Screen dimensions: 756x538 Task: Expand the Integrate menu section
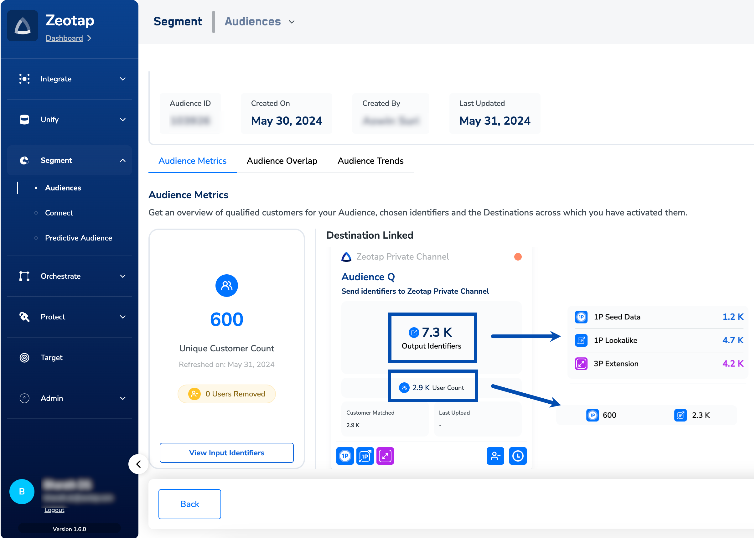pyautogui.click(x=122, y=79)
